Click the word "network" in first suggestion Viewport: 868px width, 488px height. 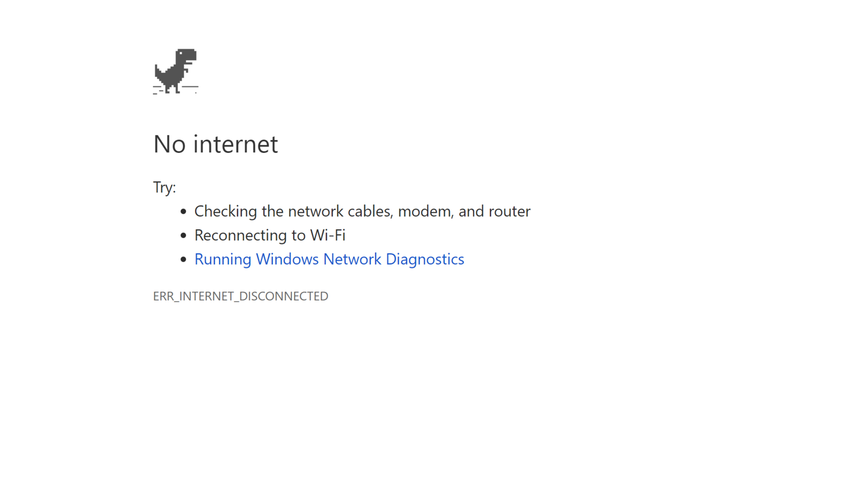tap(315, 211)
